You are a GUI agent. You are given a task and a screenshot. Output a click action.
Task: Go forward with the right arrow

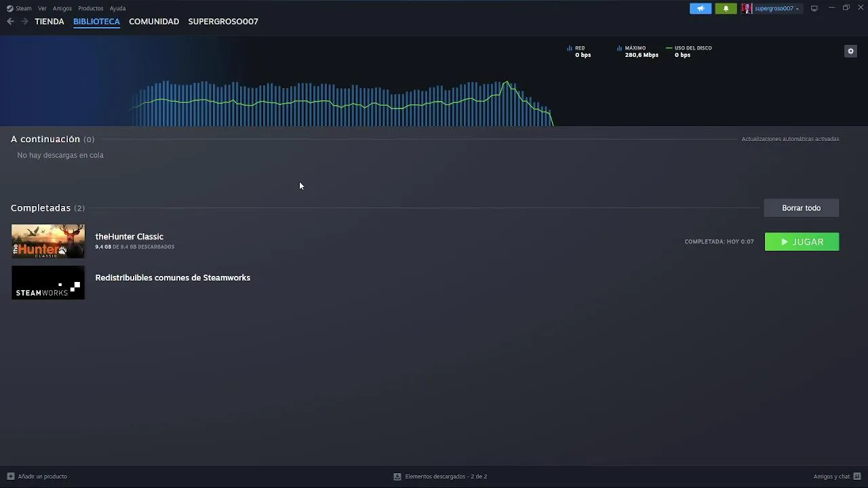(x=24, y=22)
